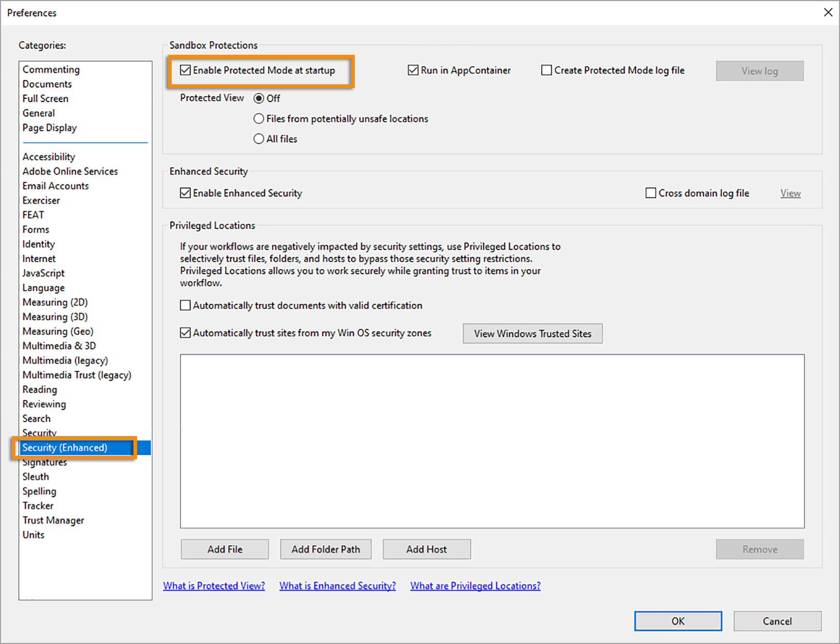Click the Add File button

pyautogui.click(x=224, y=549)
